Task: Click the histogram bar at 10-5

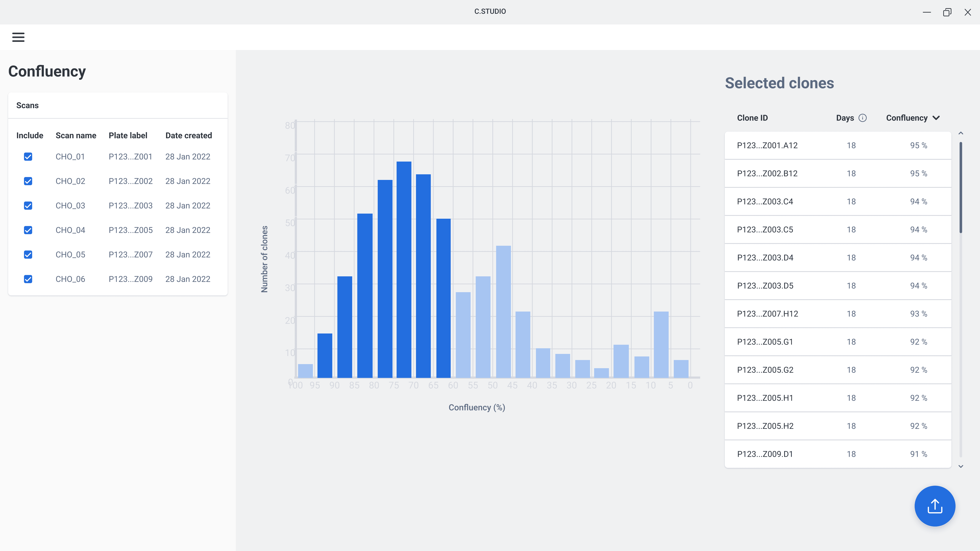Action: point(661,345)
